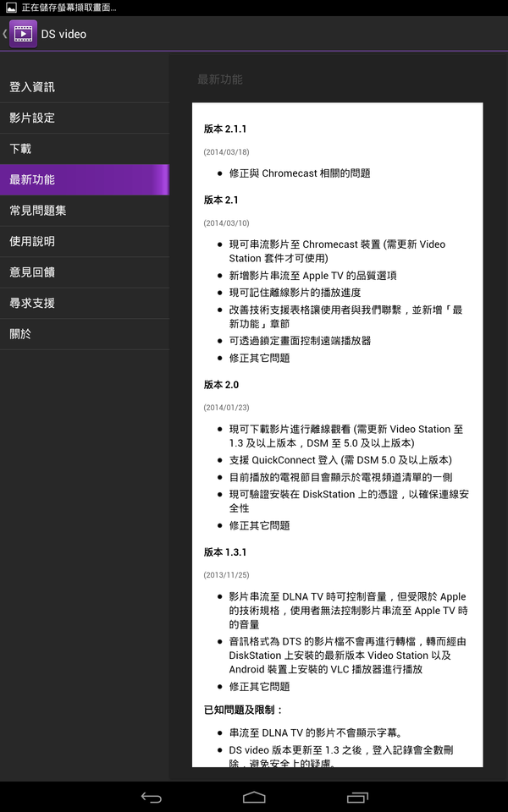Screen dimensions: 508x812
Task: Tap the 版本 2.1 heading
Action: [221, 200]
